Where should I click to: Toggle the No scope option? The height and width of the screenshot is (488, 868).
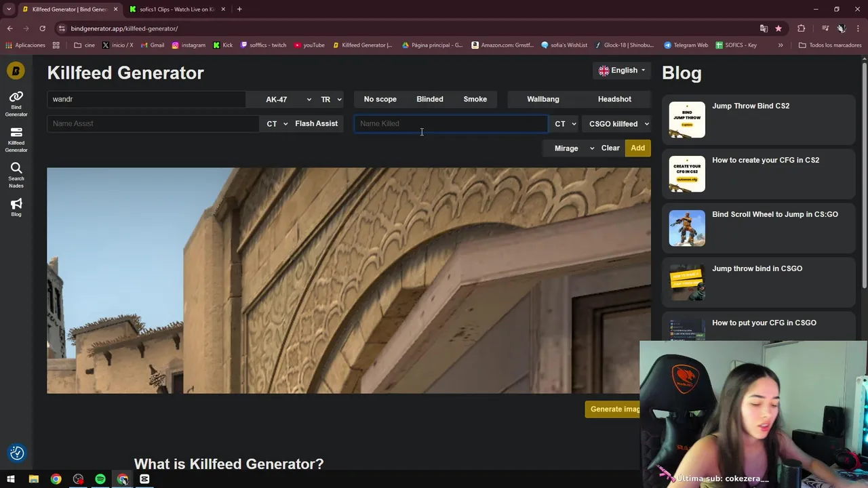point(380,99)
